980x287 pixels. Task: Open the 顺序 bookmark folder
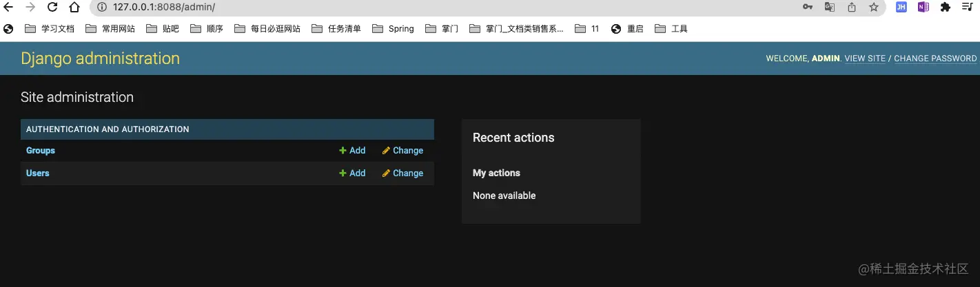207,29
